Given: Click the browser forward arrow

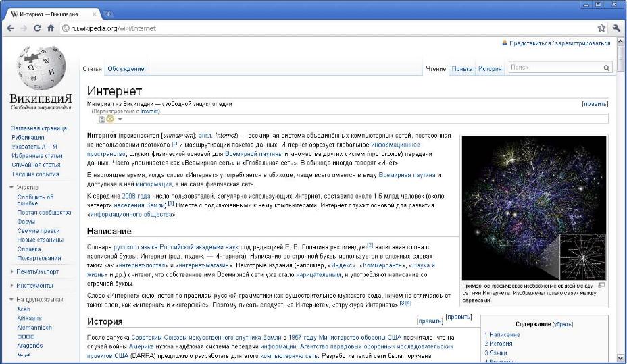Looking at the screenshot, I should pos(24,28).
